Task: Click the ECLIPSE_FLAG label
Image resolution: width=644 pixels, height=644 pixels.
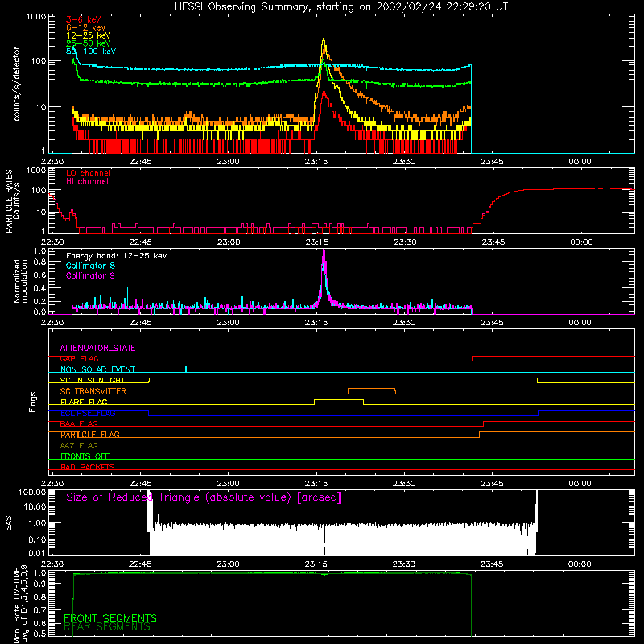Action: 88,413
